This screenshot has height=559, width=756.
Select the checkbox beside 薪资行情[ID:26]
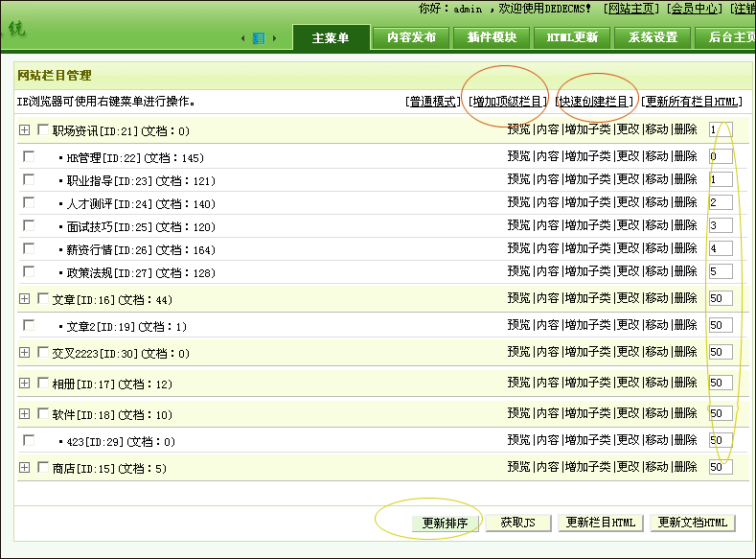(29, 248)
